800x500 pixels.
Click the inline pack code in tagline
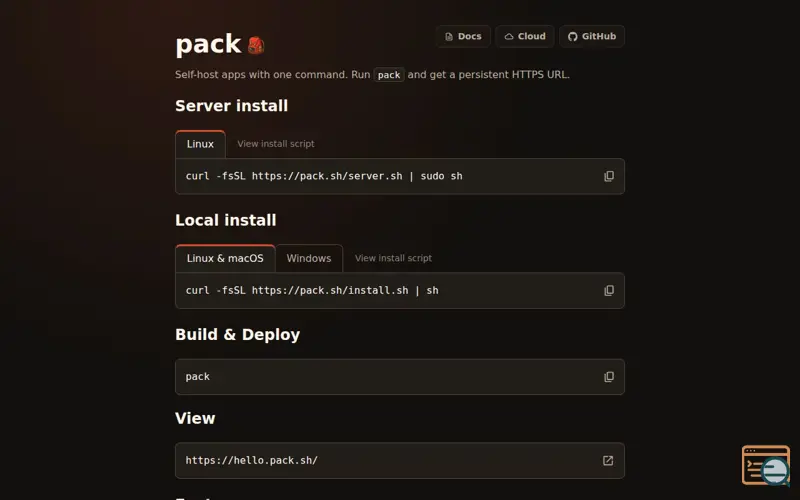point(389,75)
